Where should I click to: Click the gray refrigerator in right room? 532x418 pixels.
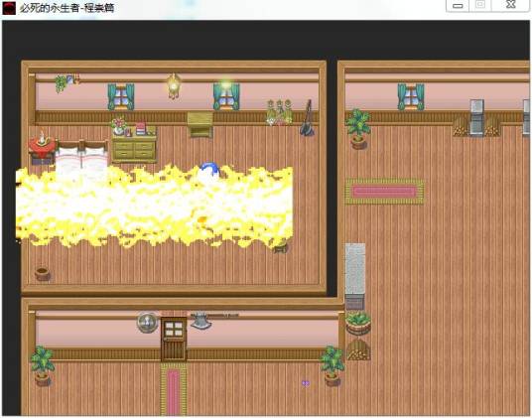(476, 118)
